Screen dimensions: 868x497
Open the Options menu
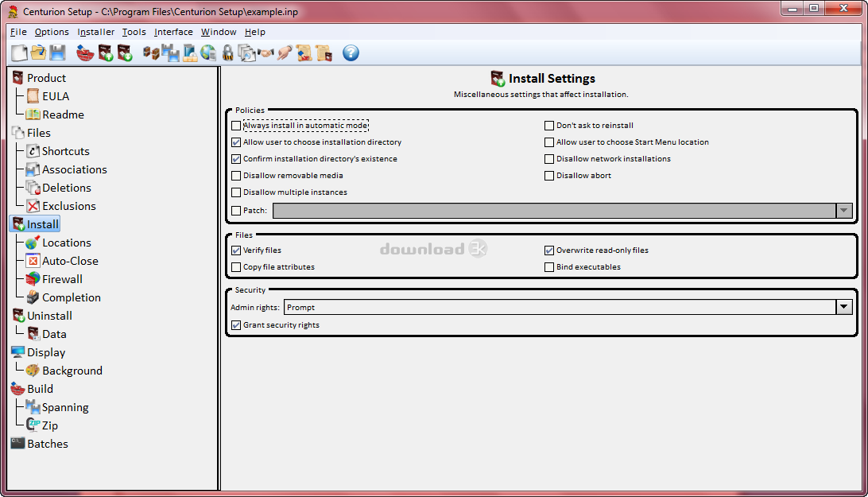pos(52,32)
